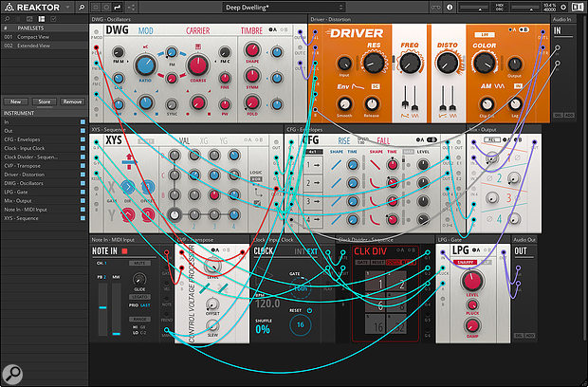Click the DWG SHAPE timbre knob

point(252,50)
